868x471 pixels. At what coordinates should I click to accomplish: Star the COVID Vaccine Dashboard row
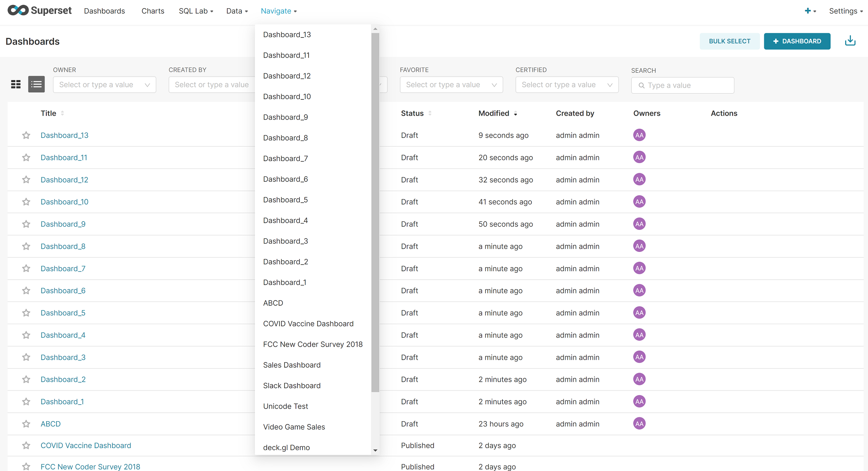point(26,445)
